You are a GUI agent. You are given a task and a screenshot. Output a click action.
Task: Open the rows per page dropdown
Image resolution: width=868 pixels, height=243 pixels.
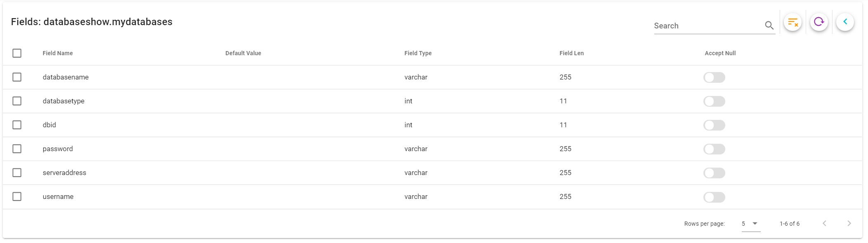[750, 224]
